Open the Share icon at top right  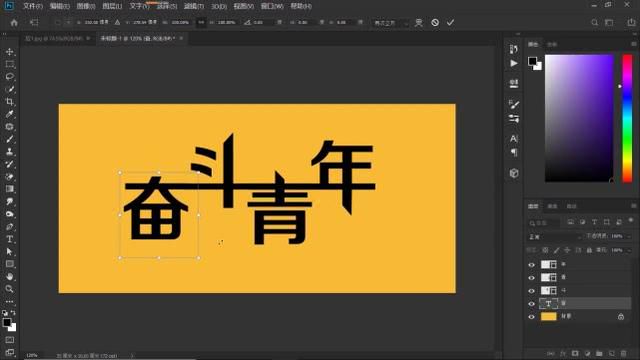click(631, 22)
